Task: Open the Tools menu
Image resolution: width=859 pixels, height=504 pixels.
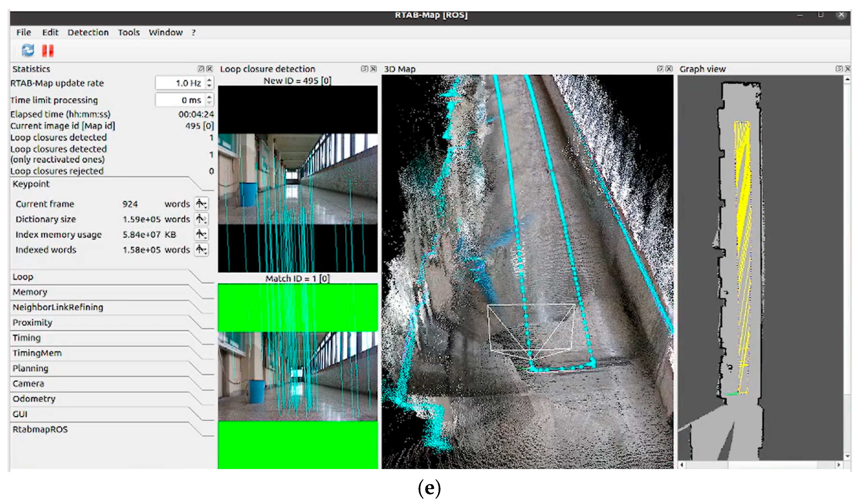Action: pyautogui.click(x=129, y=32)
